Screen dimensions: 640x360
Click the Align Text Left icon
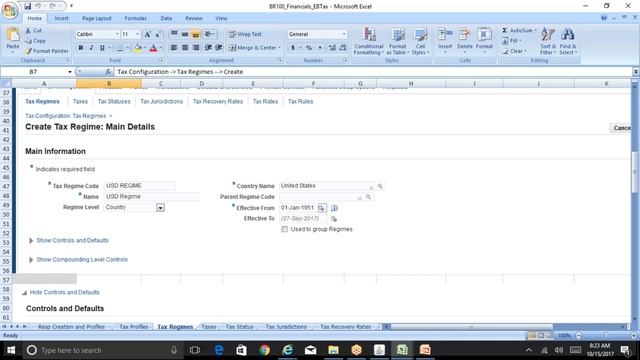pos(174,48)
